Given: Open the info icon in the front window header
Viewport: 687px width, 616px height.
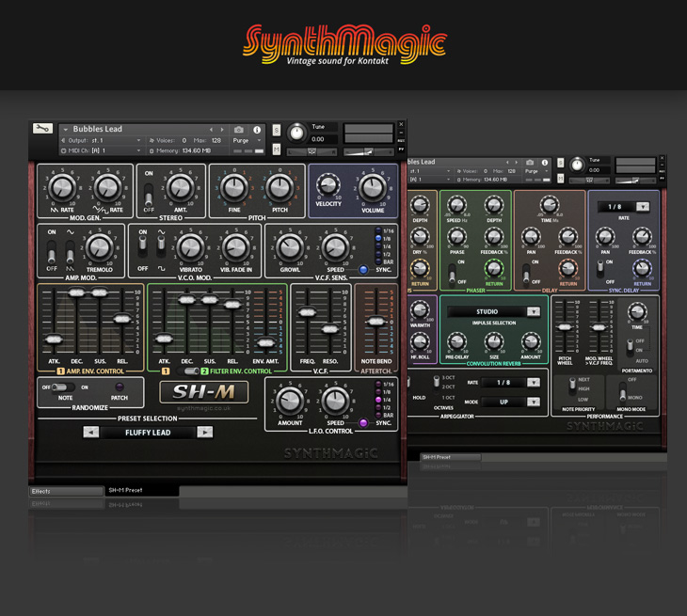Looking at the screenshot, I should pyautogui.click(x=257, y=130).
